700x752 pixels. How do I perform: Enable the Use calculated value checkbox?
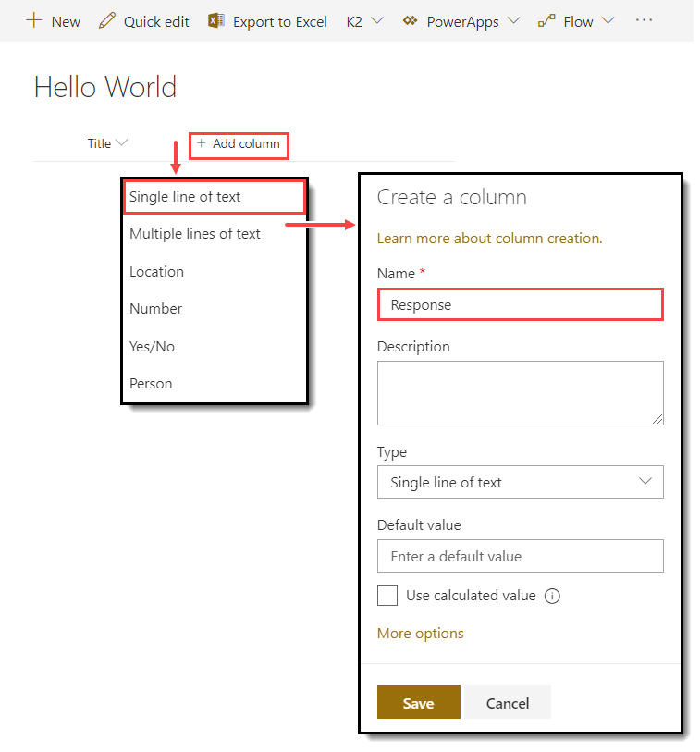(x=387, y=596)
